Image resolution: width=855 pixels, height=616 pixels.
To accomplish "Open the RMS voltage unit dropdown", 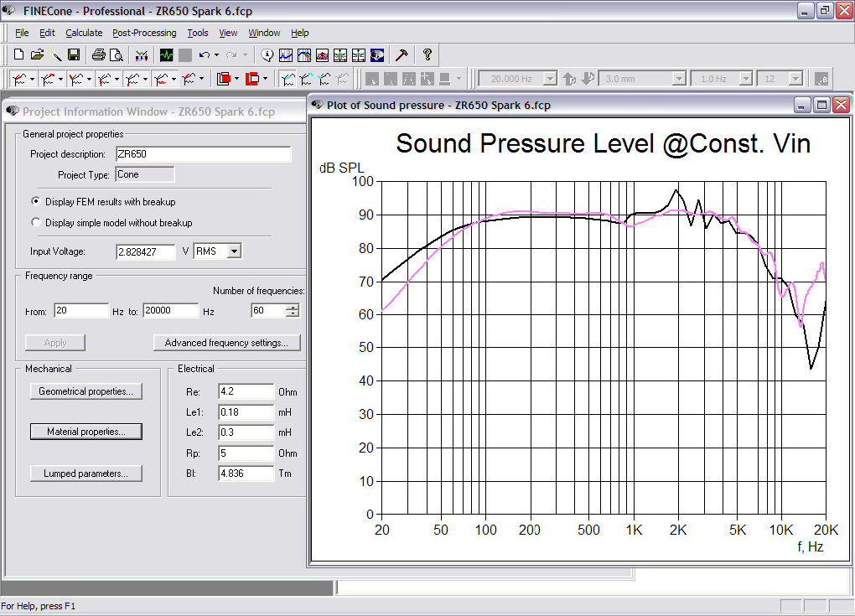I will coord(234,251).
